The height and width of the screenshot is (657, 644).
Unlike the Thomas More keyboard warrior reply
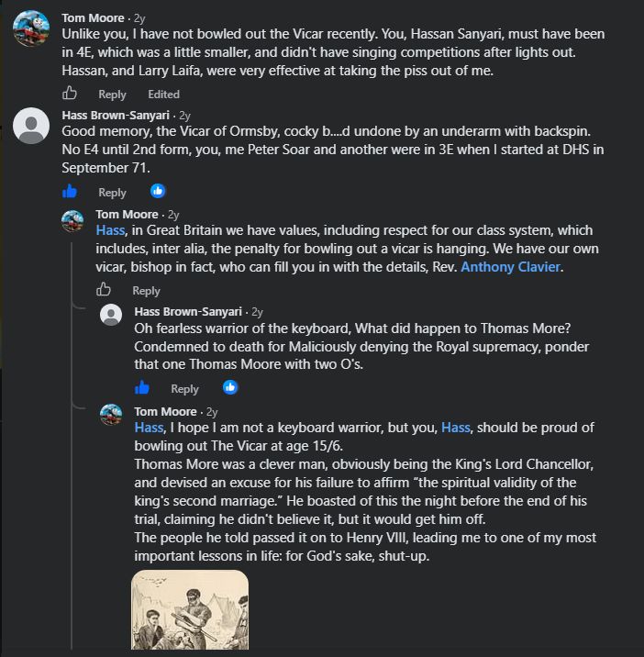pos(142,387)
